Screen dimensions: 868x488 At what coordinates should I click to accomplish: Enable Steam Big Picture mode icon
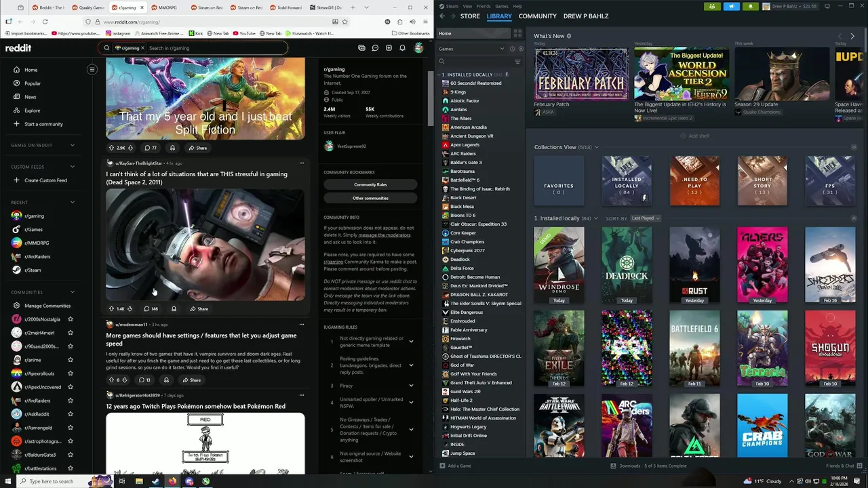pos(827,6)
